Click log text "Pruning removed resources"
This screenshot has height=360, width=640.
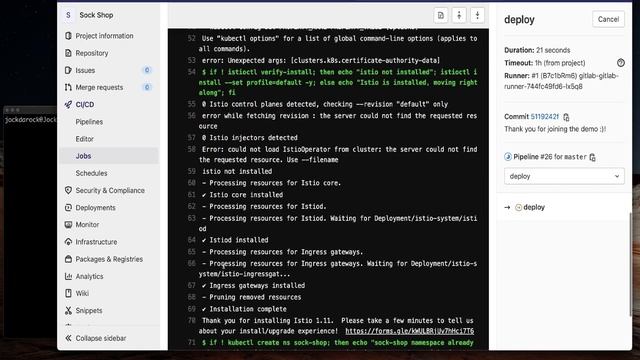(x=255, y=297)
